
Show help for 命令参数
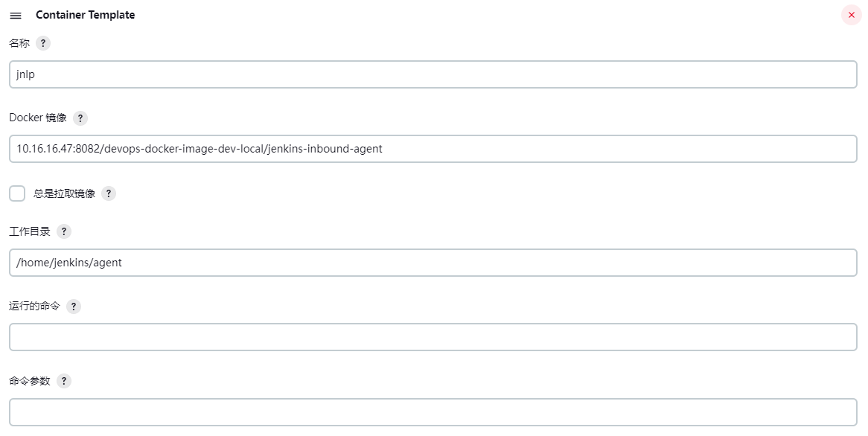[64, 381]
